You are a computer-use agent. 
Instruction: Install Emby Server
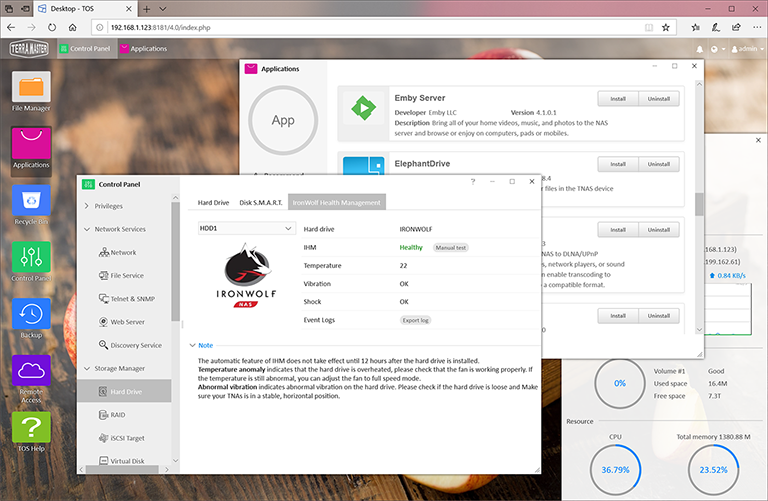click(618, 99)
